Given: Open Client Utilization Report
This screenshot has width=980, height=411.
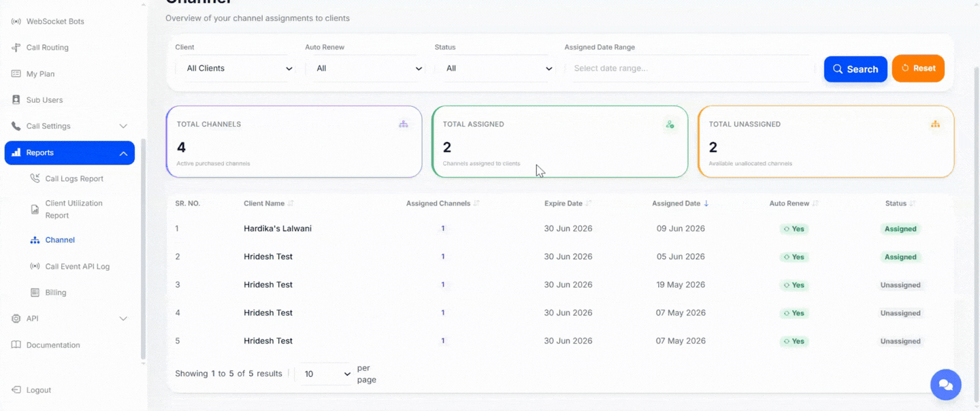Looking at the screenshot, I should 73,209.
